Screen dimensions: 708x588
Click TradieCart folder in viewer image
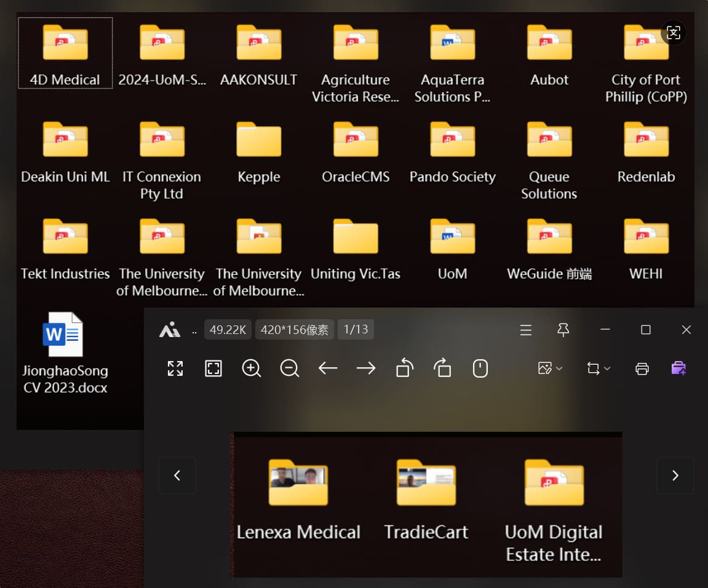[x=426, y=499]
